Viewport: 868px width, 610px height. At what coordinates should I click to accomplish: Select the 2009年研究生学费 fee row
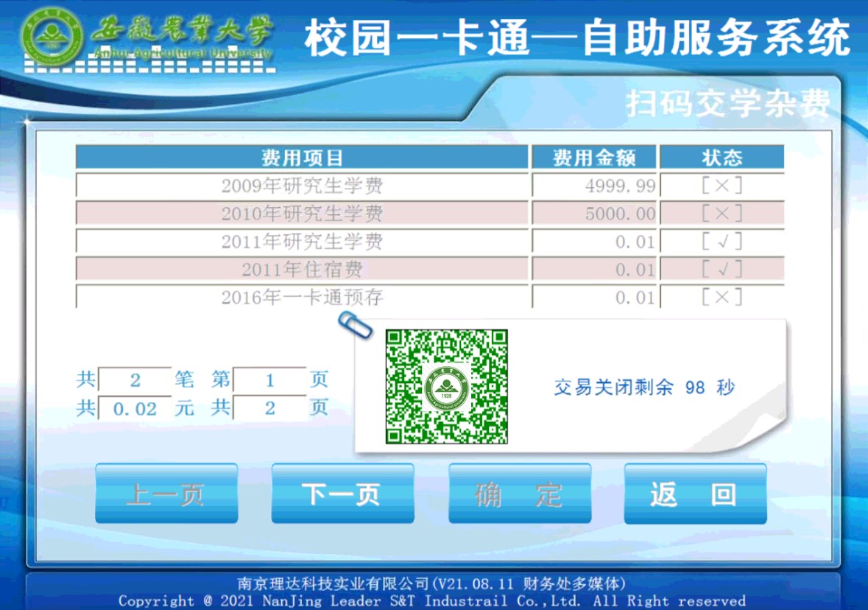pos(302,186)
